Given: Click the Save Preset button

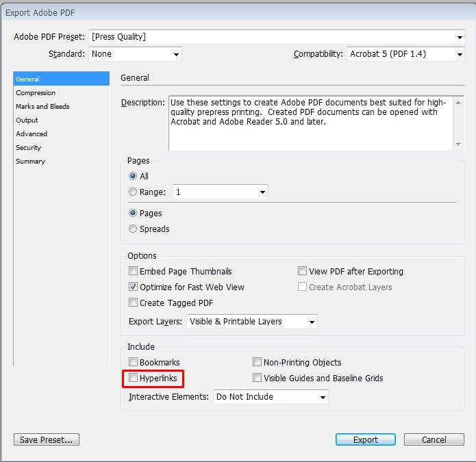Looking at the screenshot, I should coord(47,439).
